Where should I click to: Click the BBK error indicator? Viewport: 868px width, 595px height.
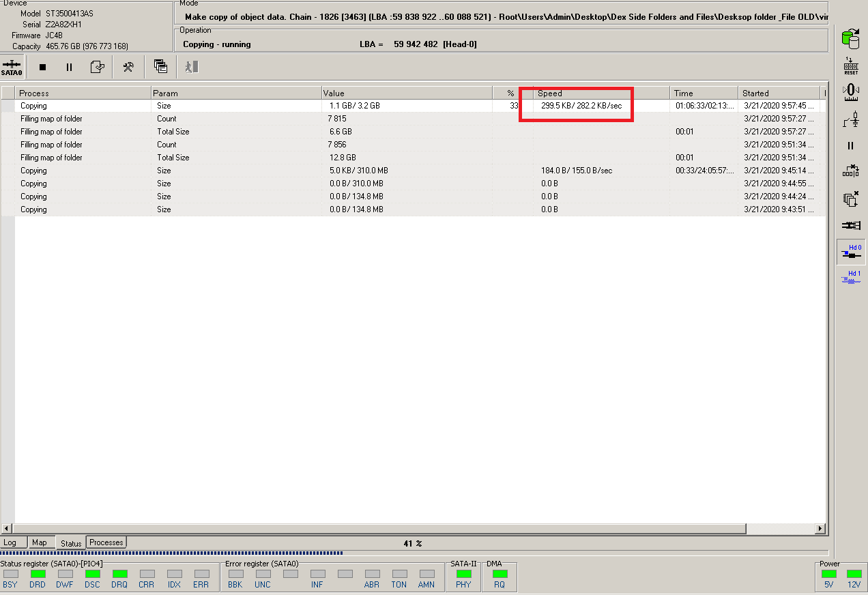(235, 574)
